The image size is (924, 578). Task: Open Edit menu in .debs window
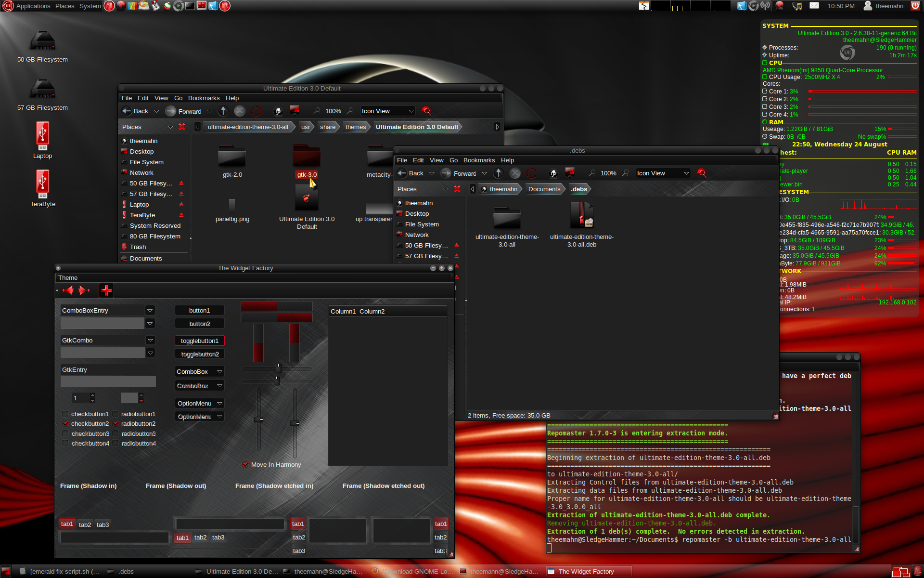pyautogui.click(x=418, y=160)
